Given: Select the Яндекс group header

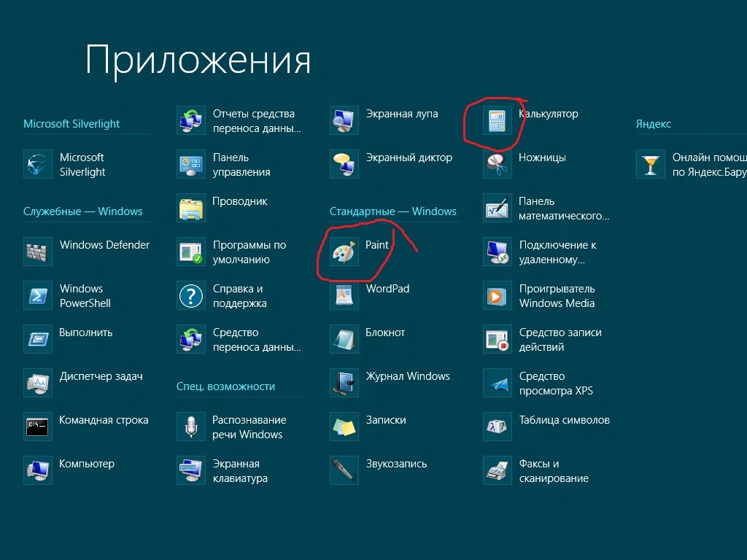Looking at the screenshot, I should 654,124.
